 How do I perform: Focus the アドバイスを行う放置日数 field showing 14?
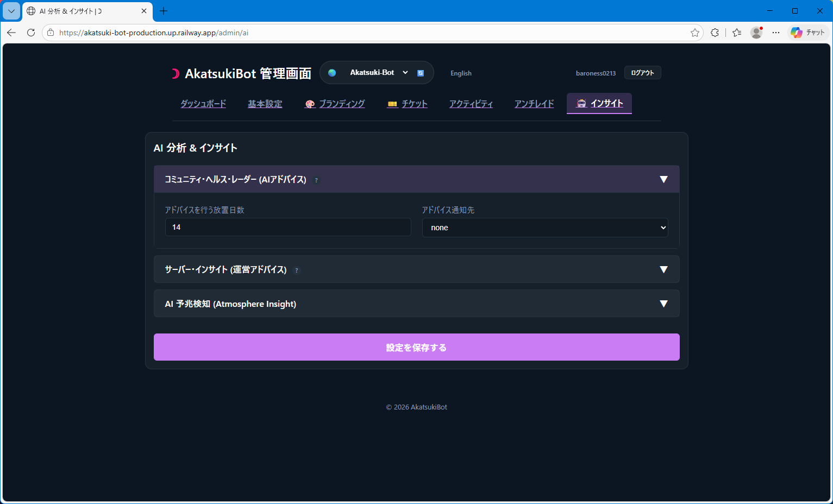[x=288, y=227]
